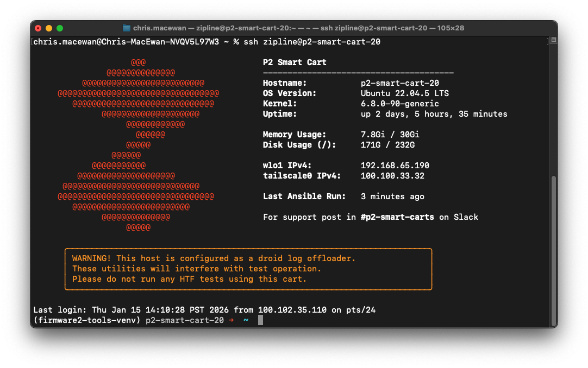The height and width of the screenshot is (368, 588).
Task: Click the disk value "171G / 232G"
Action: [x=388, y=145]
